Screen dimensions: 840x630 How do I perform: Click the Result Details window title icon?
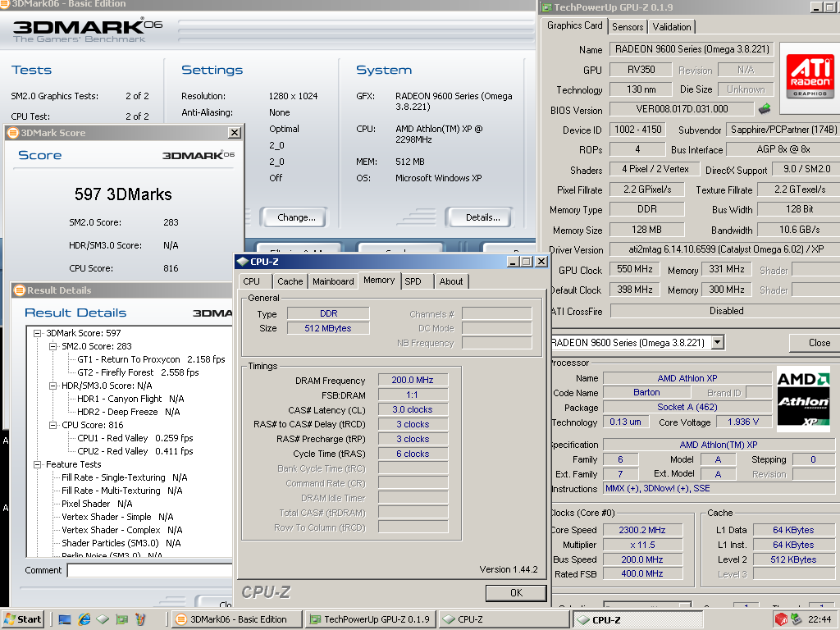click(20, 290)
